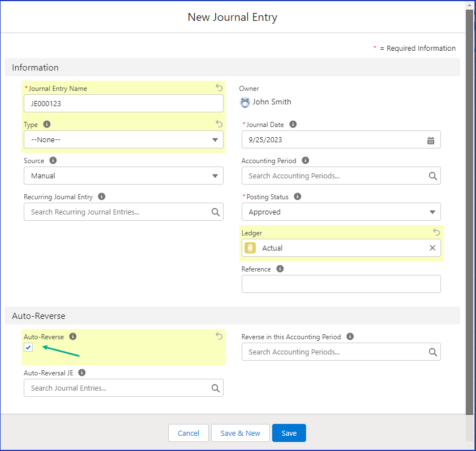Focus the Recurring Journal Entry search box
Viewport: 476px width, 451px height.
[119, 212]
